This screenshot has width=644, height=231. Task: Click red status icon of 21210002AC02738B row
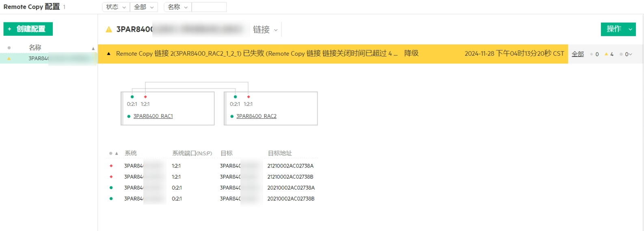pos(111,177)
